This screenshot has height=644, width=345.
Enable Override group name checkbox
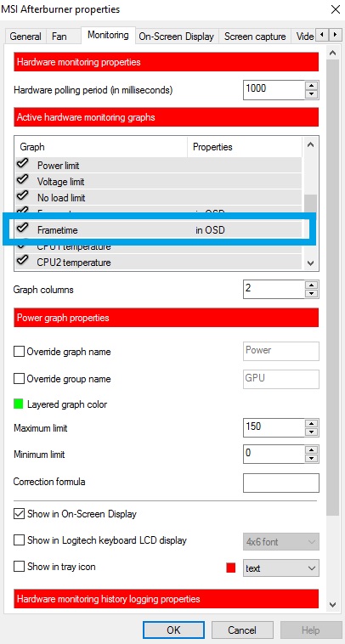pos(19,379)
